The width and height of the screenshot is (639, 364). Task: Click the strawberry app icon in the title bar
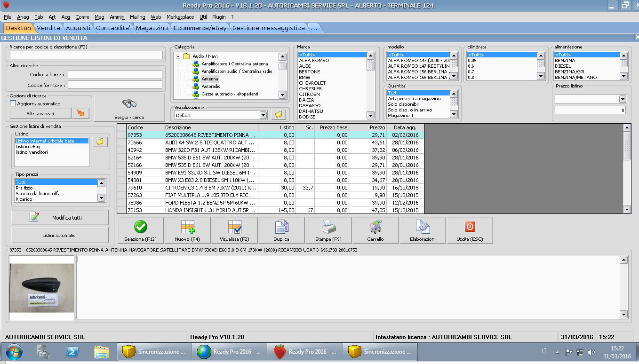tap(6, 5)
